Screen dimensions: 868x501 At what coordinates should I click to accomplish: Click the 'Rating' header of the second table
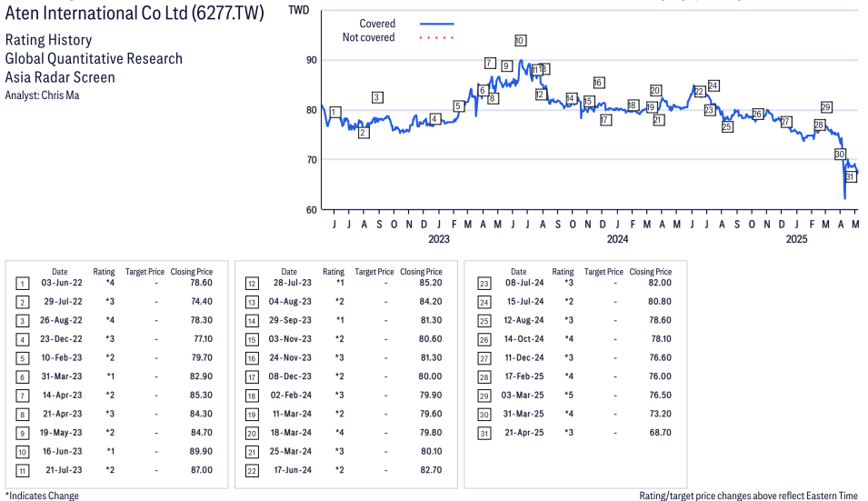tap(334, 272)
